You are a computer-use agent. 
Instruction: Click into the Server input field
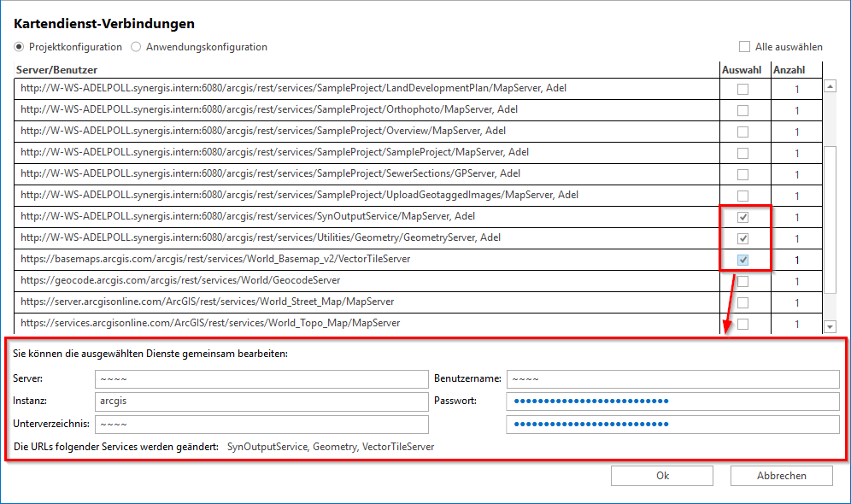(261, 379)
